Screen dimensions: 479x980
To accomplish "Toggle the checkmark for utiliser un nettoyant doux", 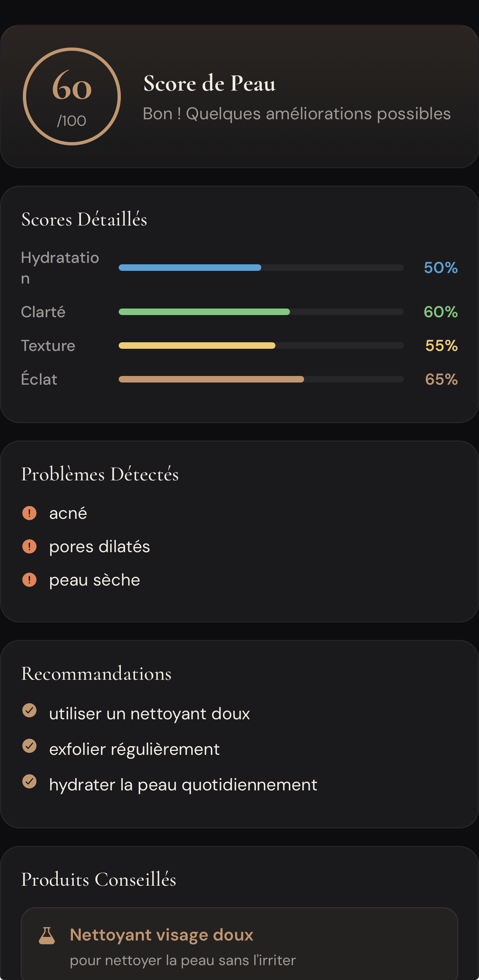I will (29, 710).
